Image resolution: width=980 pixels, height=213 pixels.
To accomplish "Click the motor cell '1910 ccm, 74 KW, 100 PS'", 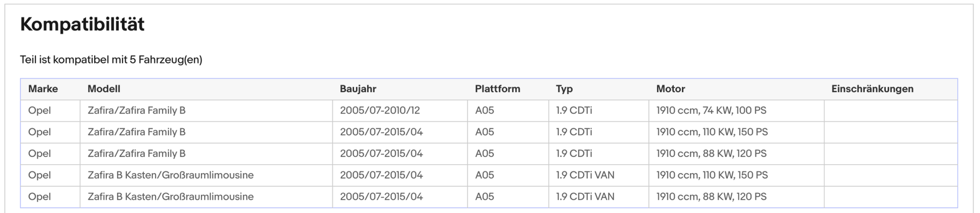I will coord(711,111).
